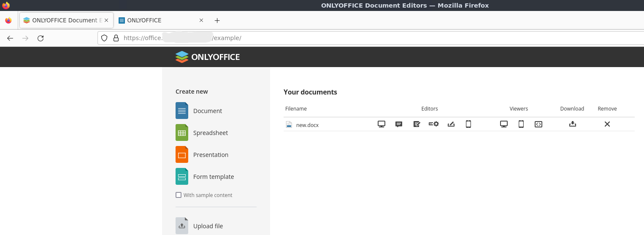
Task: Open new.docx in review mode
Action: (x=417, y=124)
